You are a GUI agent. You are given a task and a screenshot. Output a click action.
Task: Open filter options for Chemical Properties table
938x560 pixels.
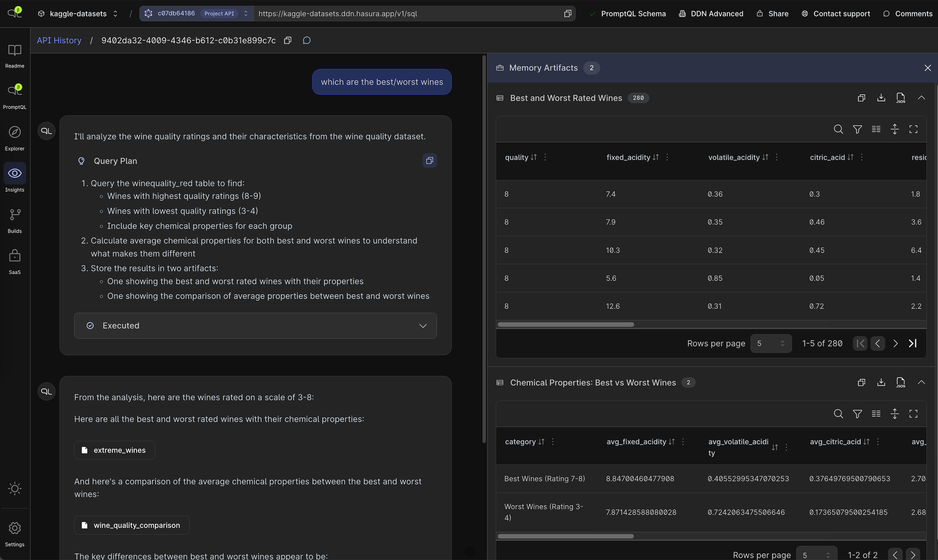(857, 413)
